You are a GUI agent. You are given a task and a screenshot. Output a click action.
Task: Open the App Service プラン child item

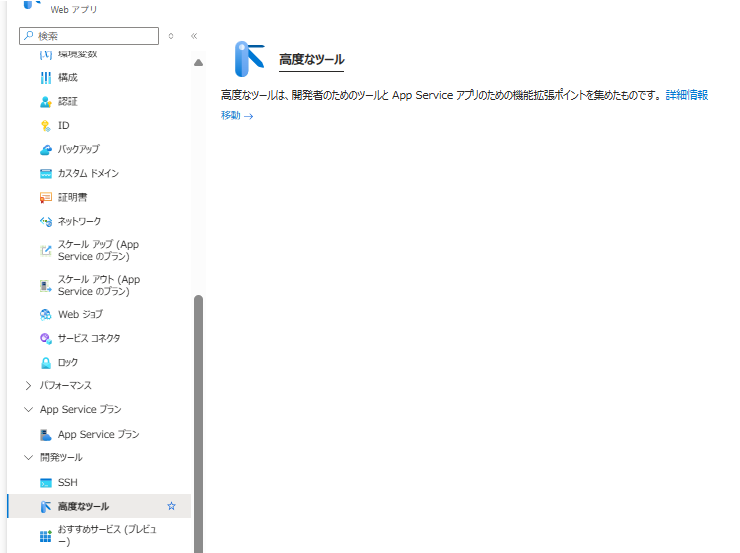pyautogui.click(x=100, y=435)
